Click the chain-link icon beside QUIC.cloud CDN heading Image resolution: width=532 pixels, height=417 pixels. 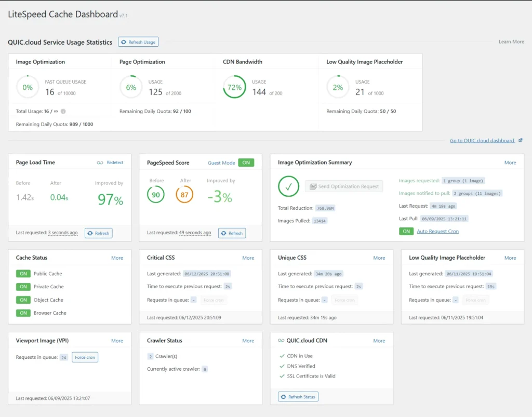(281, 340)
